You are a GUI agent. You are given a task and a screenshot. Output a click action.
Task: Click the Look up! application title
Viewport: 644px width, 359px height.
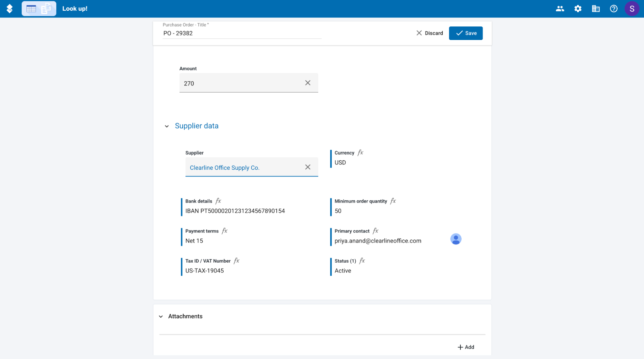75,9
